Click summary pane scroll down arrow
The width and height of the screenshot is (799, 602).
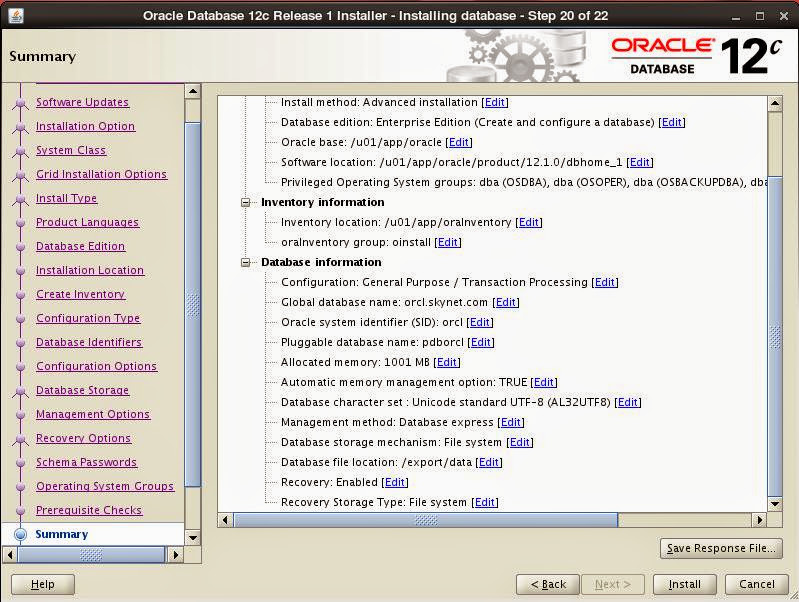coord(775,504)
